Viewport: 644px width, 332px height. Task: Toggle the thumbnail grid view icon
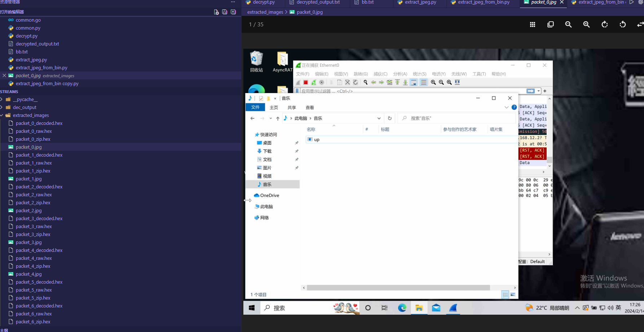532,25
